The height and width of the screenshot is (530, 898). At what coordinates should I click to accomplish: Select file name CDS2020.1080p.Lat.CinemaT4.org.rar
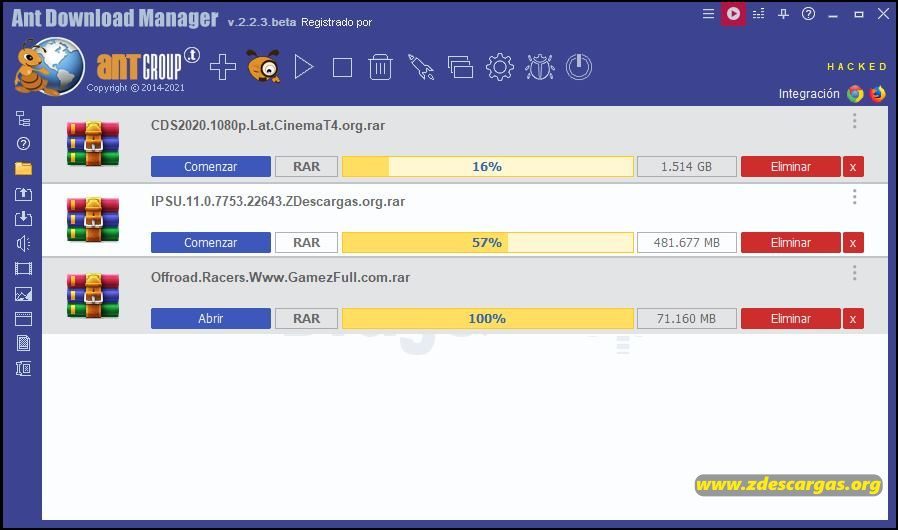pos(268,125)
